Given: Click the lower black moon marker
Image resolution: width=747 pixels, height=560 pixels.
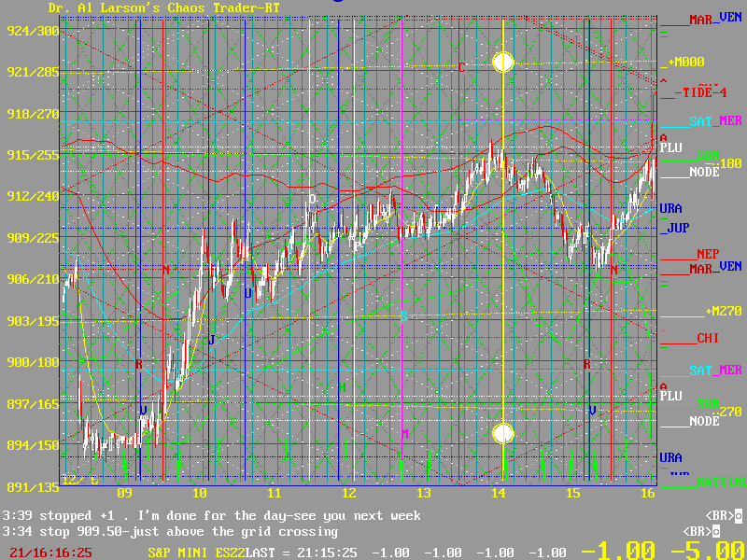Looking at the screenshot, I should 503,433.
